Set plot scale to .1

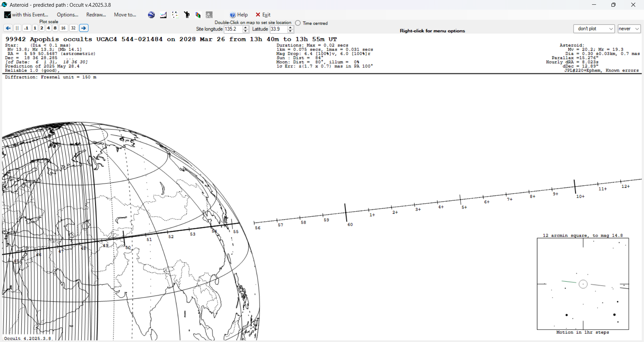pyautogui.click(x=26, y=28)
